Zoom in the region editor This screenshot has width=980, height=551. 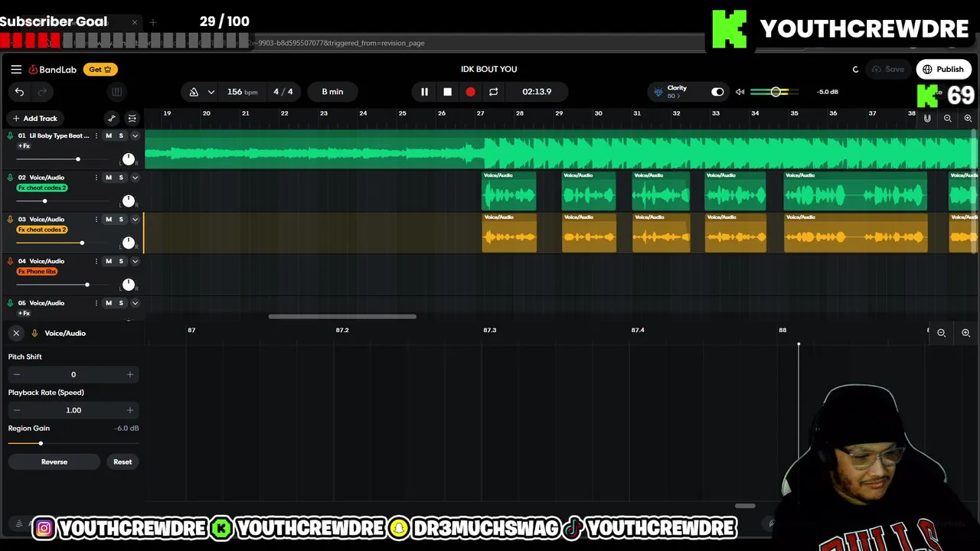coord(965,333)
